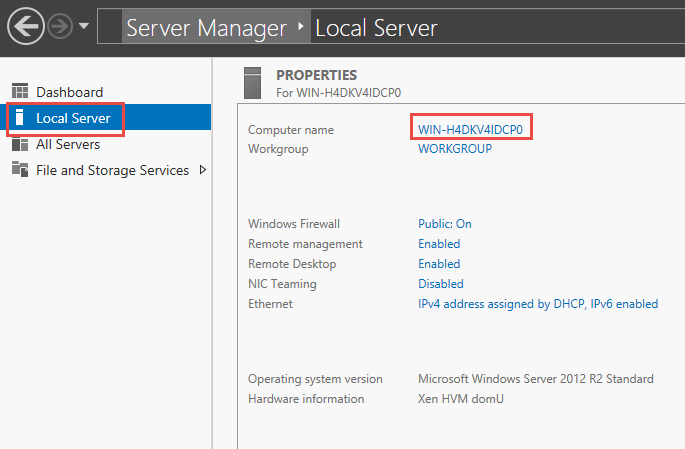Click Enabled link for Remote Desktop
685x449 pixels.
(x=439, y=264)
